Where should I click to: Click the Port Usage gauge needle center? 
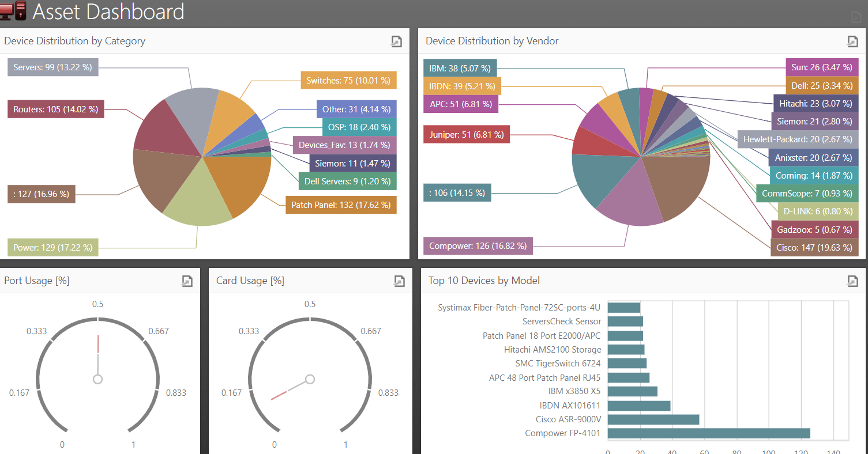[98, 379]
